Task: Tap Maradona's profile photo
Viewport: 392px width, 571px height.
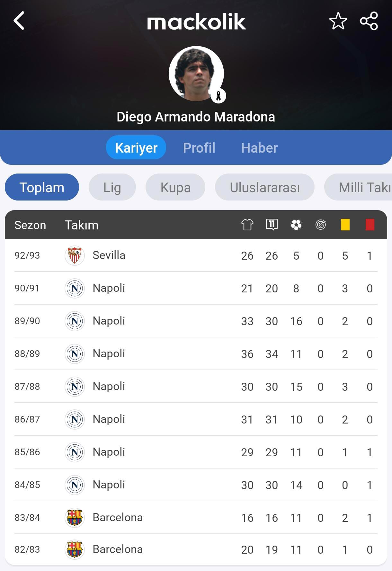Action: point(196,74)
